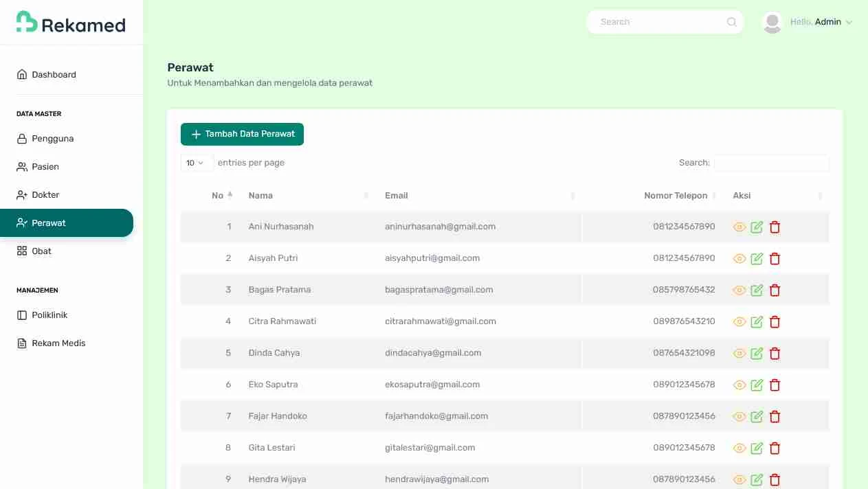Open the entries per page dropdown
The image size is (868, 489).
click(197, 163)
